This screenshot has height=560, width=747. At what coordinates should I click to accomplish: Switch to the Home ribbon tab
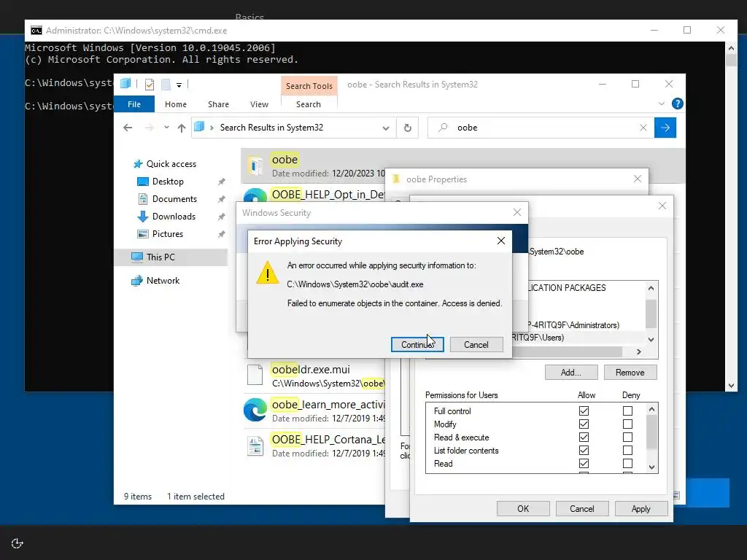(176, 104)
